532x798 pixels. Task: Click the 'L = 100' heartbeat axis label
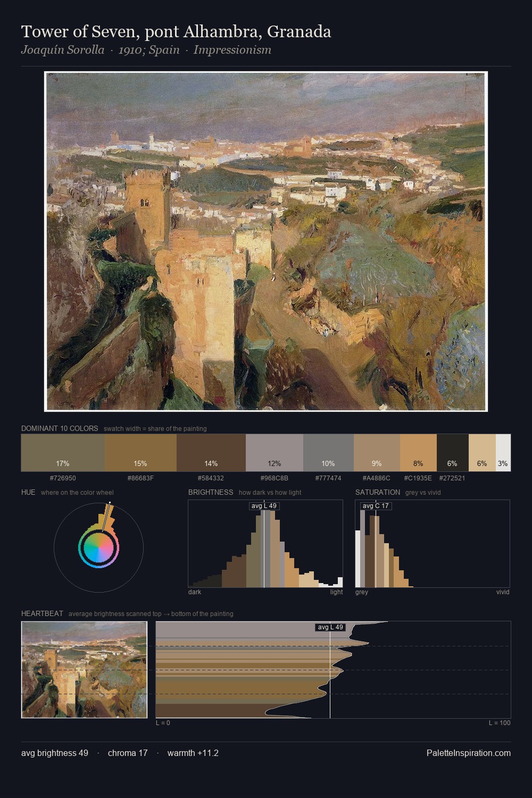click(500, 722)
